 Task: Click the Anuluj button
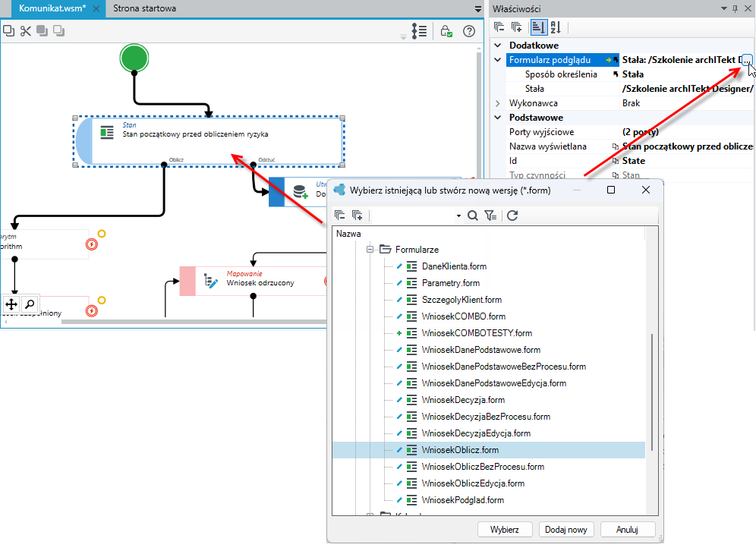(628, 530)
